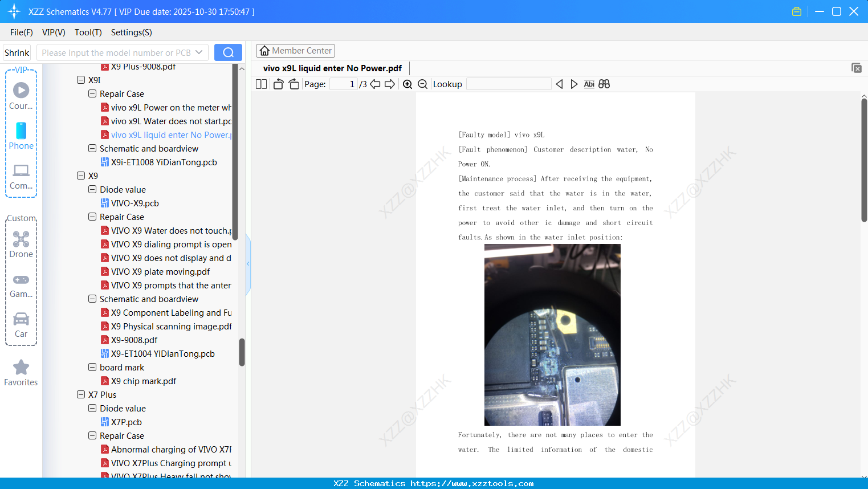Rotate the PDF page counterclockwise
Screen dimensions: 868x489
pyautogui.click(x=278, y=84)
